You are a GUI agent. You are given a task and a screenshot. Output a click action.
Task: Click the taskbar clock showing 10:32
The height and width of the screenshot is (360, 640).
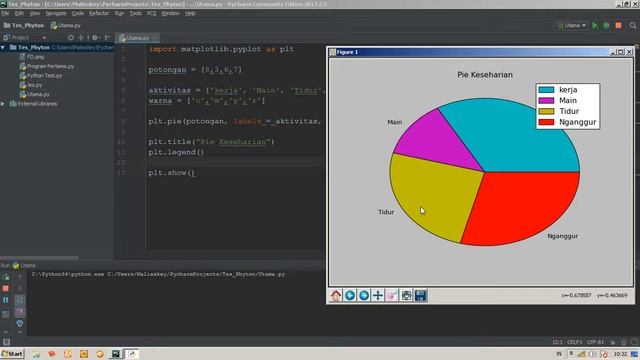coord(620,354)
